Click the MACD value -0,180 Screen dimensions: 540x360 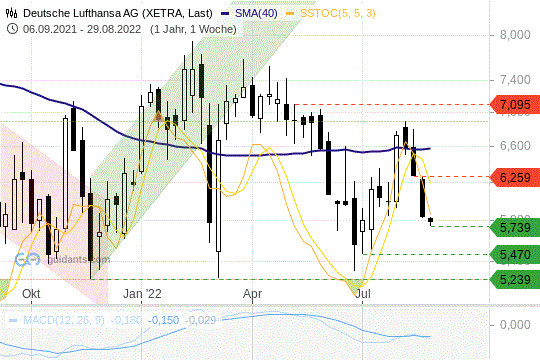point(126,320)
